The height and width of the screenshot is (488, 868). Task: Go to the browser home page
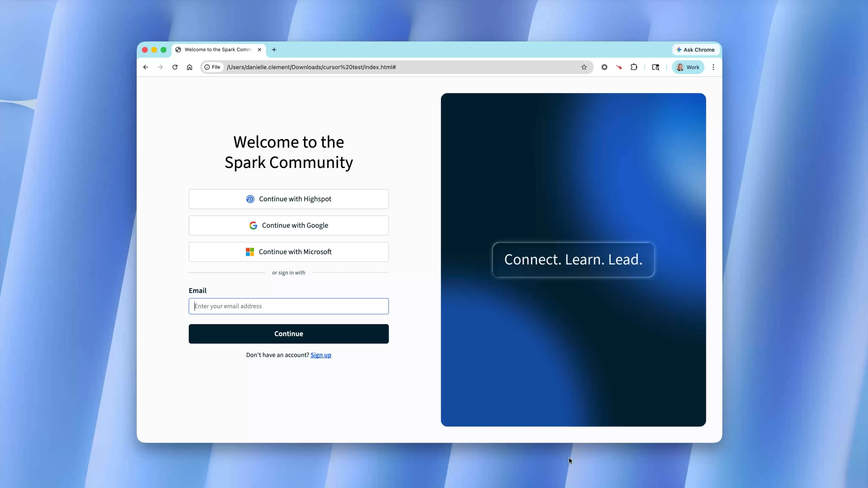tap(189, 67)
